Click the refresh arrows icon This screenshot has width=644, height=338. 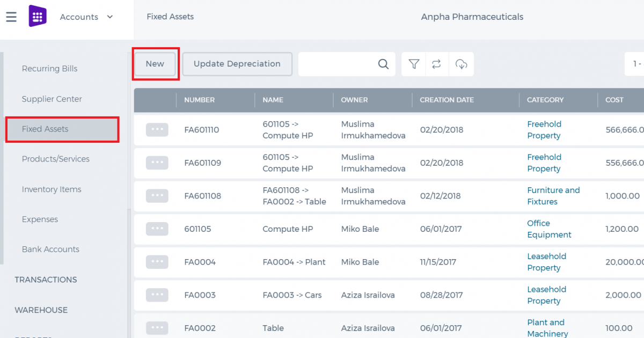pos(437,64)
